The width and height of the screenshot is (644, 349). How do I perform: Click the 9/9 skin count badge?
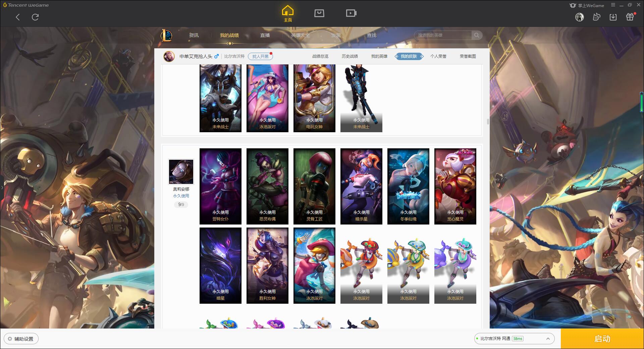pos(181,204)
